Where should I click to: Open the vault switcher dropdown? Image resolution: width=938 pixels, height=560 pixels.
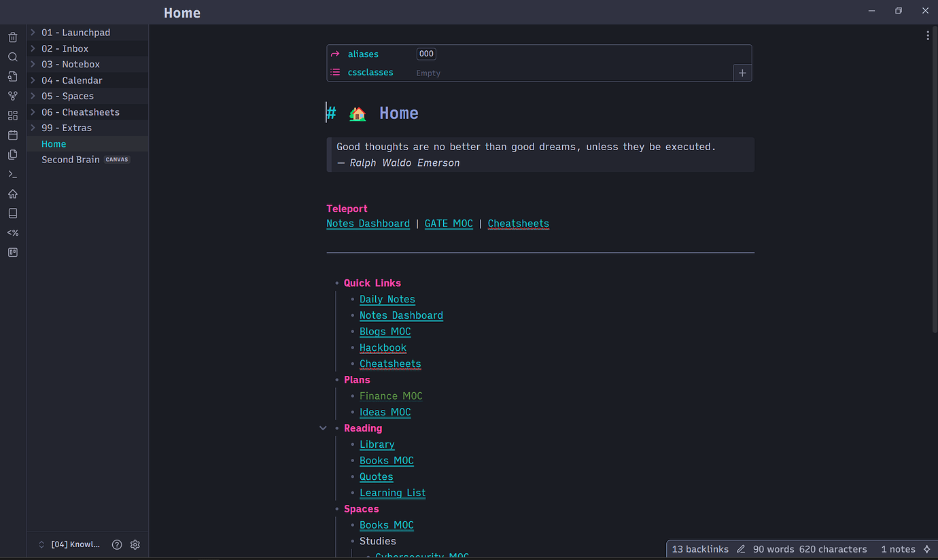[x=71, y=544]
